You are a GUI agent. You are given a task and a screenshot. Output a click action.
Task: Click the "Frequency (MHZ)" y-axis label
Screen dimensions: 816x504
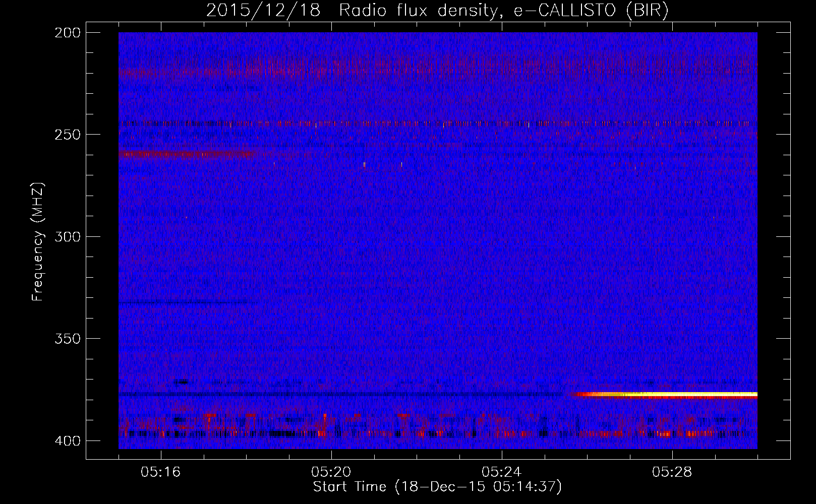[x=38, y=242]
